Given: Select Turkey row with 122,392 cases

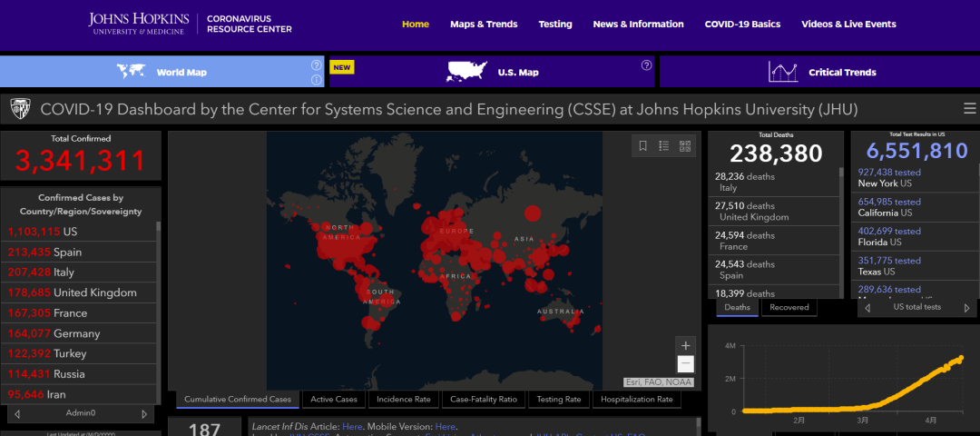Looking at the screenshot, I should pos(78,353).
